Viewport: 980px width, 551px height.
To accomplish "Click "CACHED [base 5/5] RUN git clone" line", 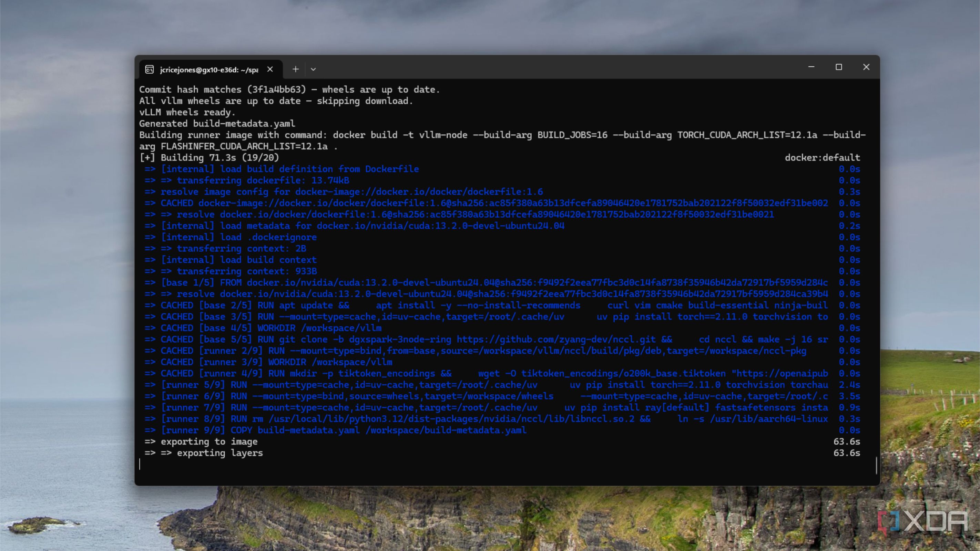I will (486, 340).
